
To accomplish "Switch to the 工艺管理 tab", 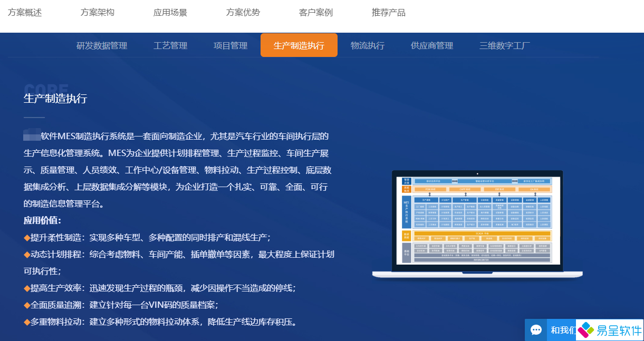I will pyautogui.click(x=170, y=45).
